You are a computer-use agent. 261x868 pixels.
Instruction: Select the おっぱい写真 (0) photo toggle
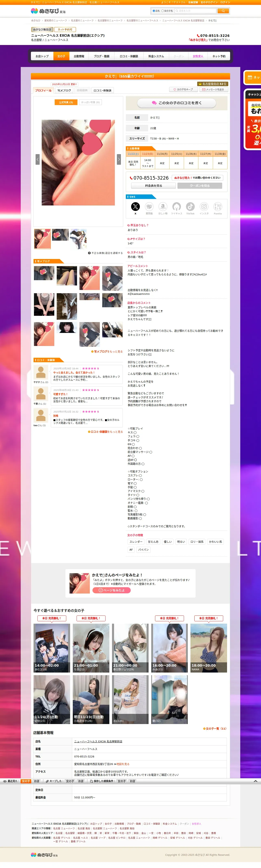[x=90, y=102]
